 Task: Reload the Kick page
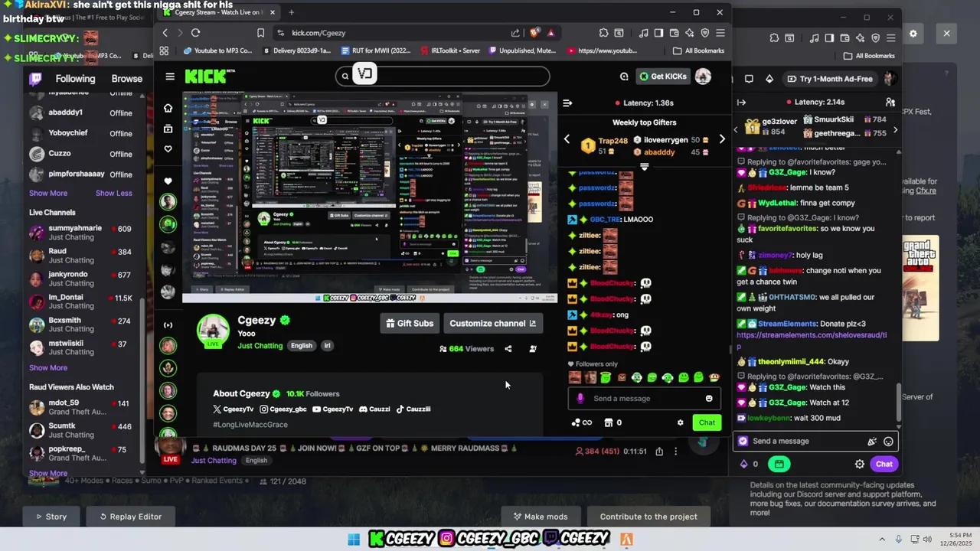tap(196, 33)
